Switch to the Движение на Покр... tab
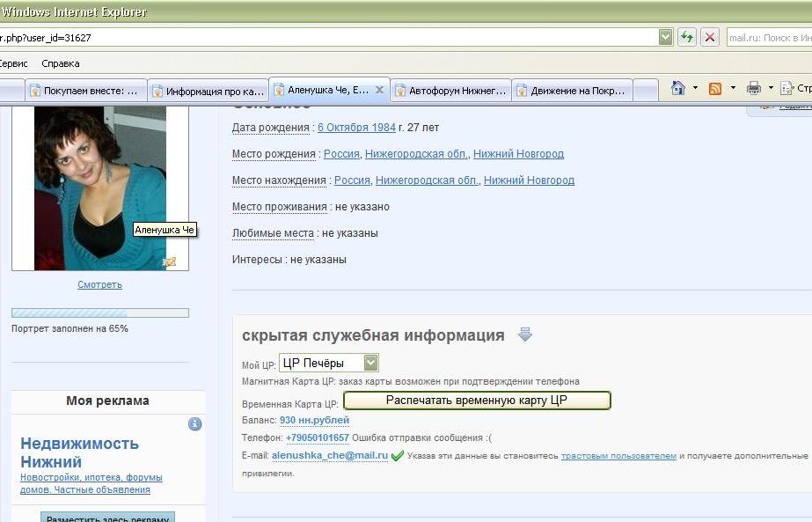The width and height of the screenshot is (812, 522). pyautogui.click(x=572, y=91)
